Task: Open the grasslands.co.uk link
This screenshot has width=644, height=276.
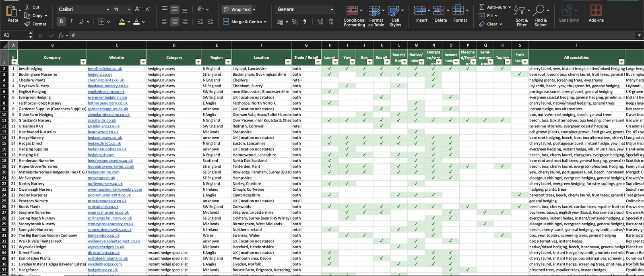Action: pyautogui.click(x=102, y=120)
